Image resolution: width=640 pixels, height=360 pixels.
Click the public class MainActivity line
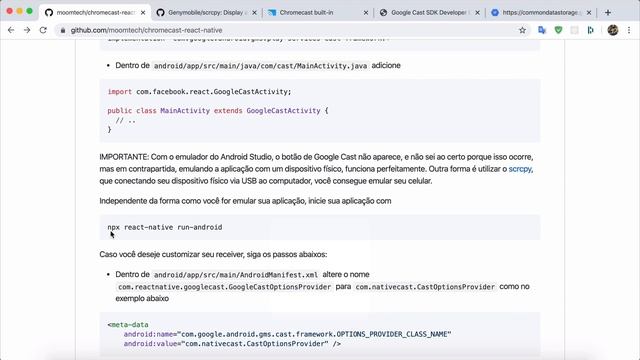point(218,111)
